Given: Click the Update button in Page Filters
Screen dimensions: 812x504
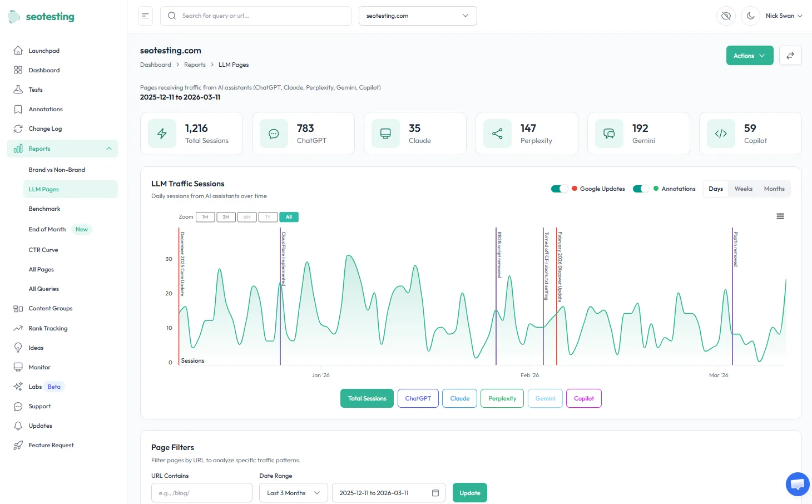Looking at the screenshot, I should (469, 492).
